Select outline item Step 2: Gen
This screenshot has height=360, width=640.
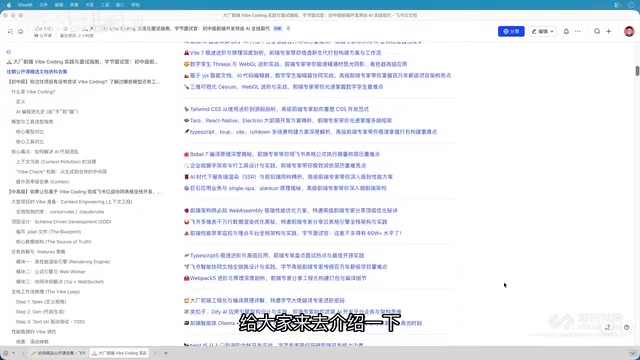click(40, 311)
